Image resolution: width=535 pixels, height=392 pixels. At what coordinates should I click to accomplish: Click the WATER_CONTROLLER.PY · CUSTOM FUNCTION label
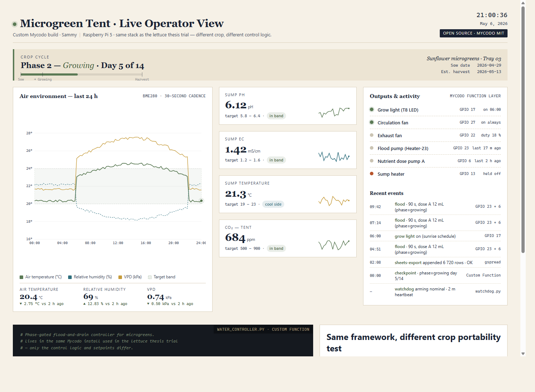(x=263, y=329)
